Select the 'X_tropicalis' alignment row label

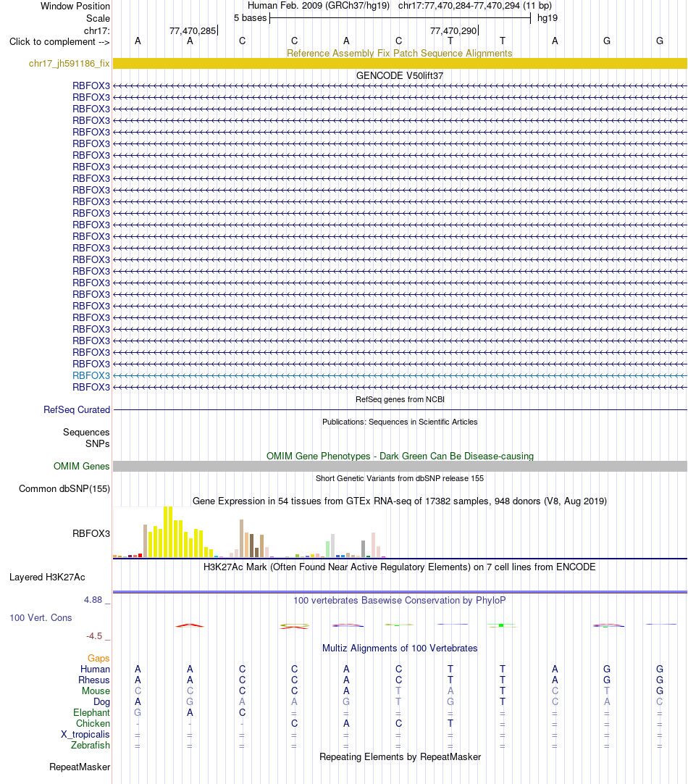tap(85, 735)
